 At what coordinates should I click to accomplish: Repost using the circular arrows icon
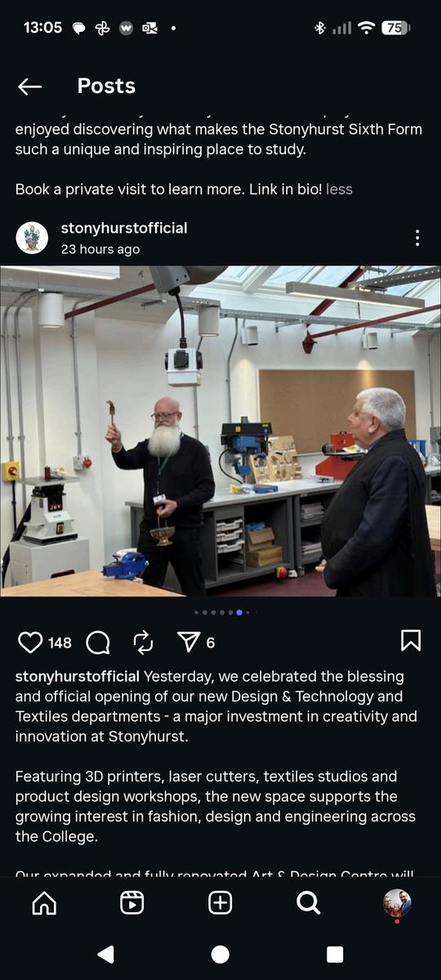[143, 643]
